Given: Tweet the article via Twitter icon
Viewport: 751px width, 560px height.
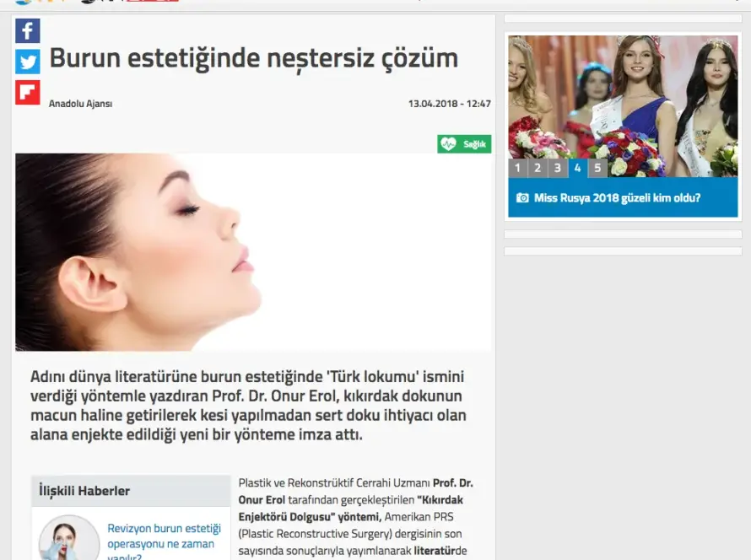Looking at the screenshot, I should pos(28,62).
